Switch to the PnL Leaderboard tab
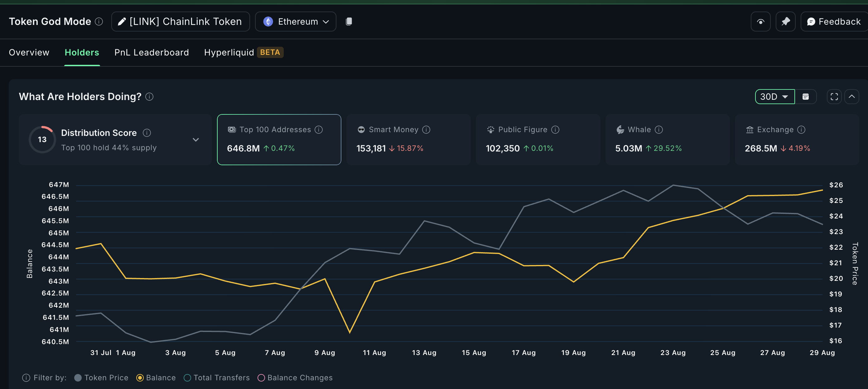 tap(151, 53)
